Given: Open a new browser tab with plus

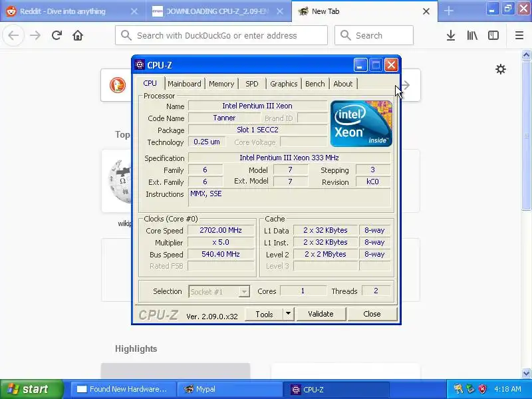Looking at the screenshot, I should point(448,11).
